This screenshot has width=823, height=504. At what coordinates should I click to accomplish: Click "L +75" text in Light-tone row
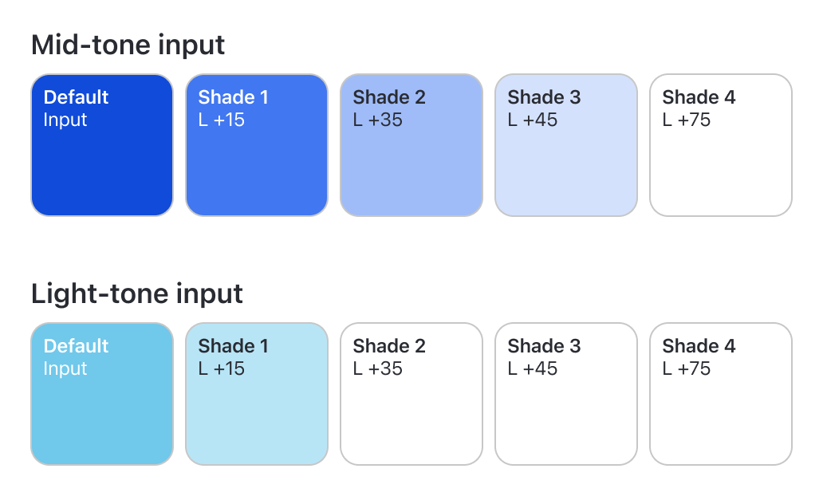[x=686, y=369]
